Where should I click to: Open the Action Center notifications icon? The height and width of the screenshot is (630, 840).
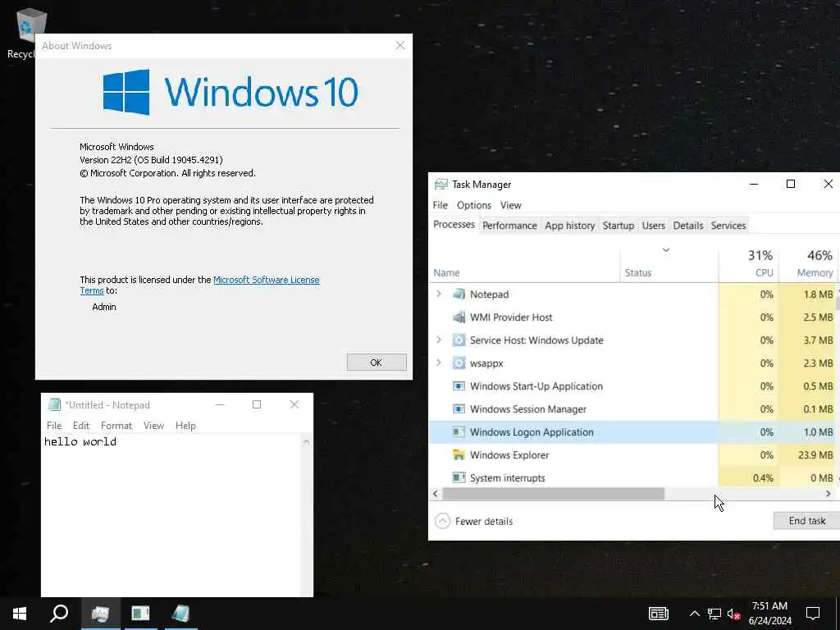(x=813, y=614)
